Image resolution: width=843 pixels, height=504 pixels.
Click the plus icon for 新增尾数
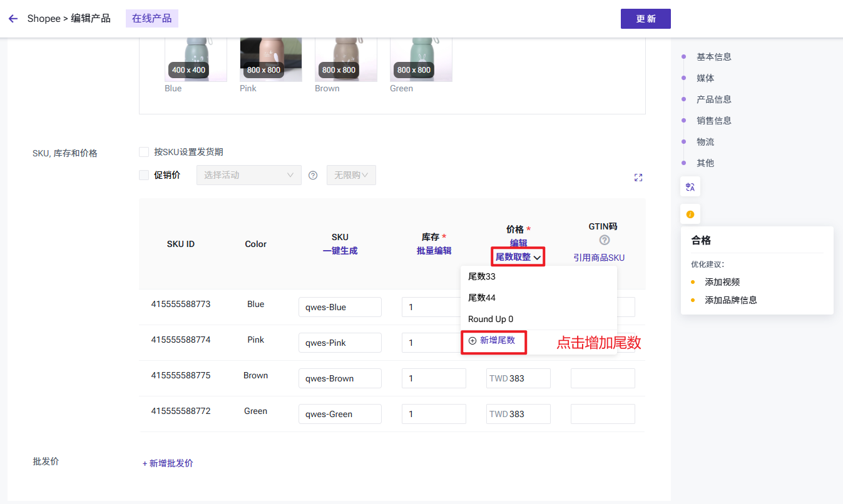coord(473,341)
